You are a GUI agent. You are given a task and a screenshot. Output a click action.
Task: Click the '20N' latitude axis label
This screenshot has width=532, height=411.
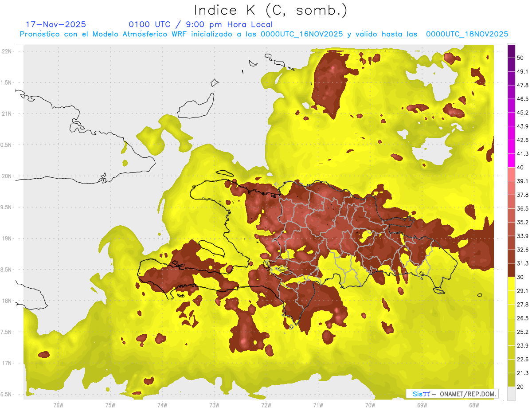pos(8,176)
